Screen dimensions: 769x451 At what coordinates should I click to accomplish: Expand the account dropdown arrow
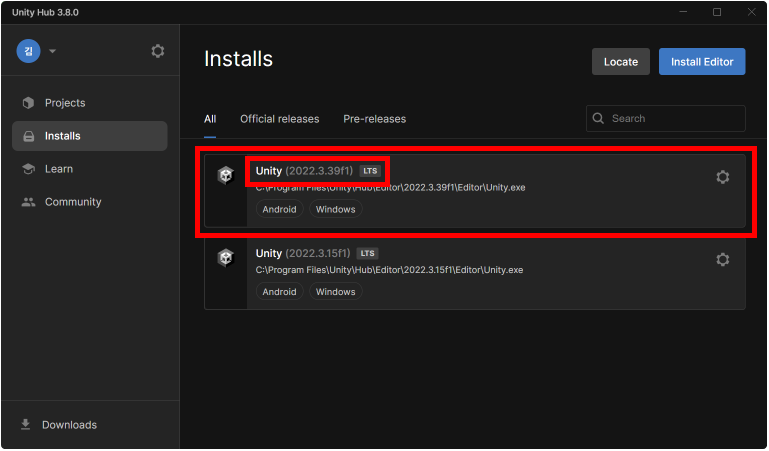click(52, 51)
